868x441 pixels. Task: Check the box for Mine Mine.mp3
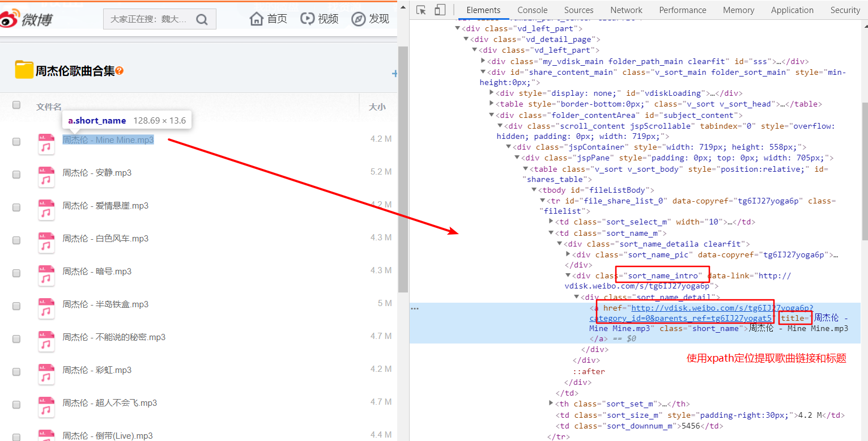tap(16, 142)
